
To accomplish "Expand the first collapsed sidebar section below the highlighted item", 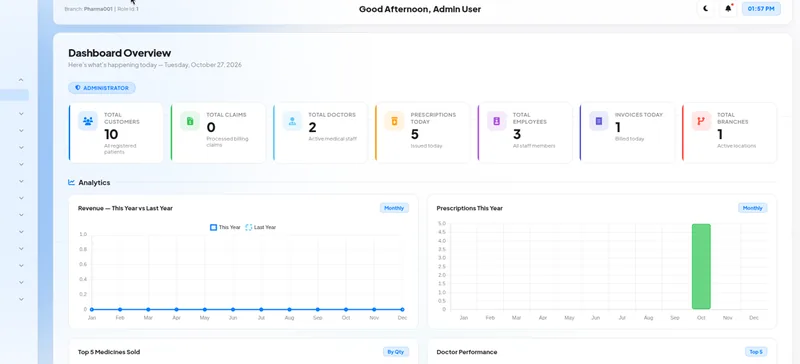I will 21,114.
